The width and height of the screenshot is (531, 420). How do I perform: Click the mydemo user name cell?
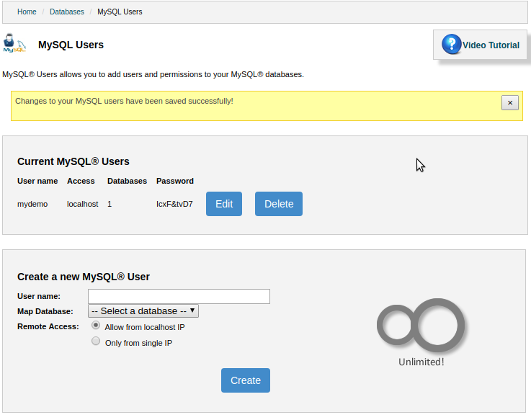coord(32,205)
